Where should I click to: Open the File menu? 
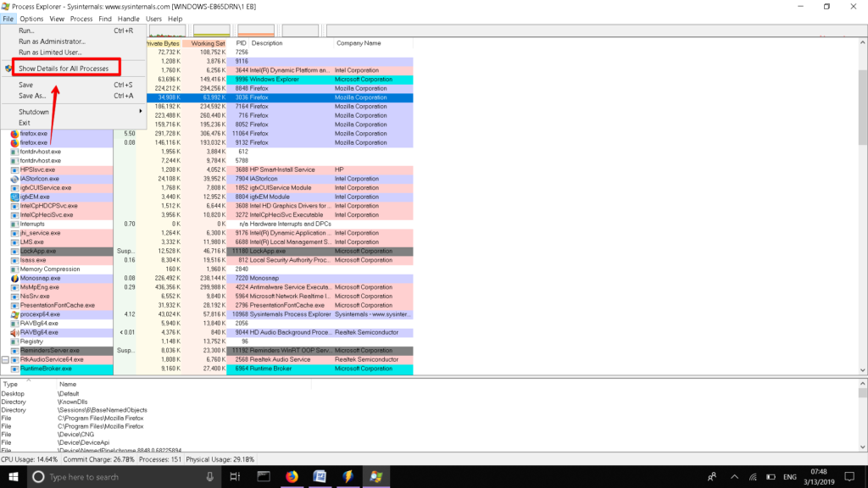(x=8, y=19)
